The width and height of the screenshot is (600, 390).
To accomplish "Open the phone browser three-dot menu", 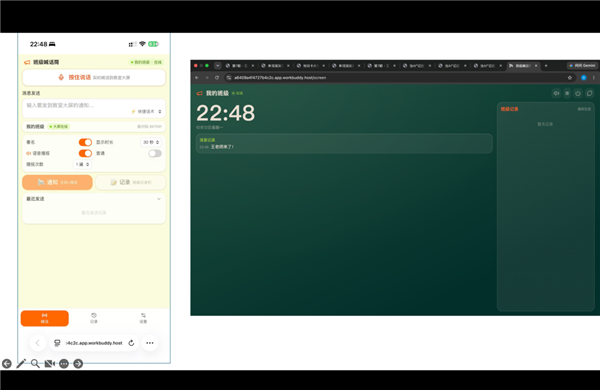I will pos(150,343).
